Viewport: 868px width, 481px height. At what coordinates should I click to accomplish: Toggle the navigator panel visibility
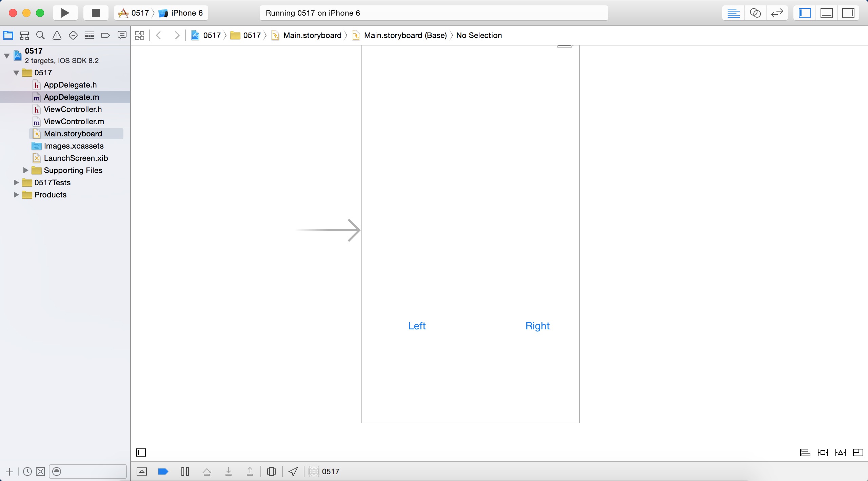[806, 13]
